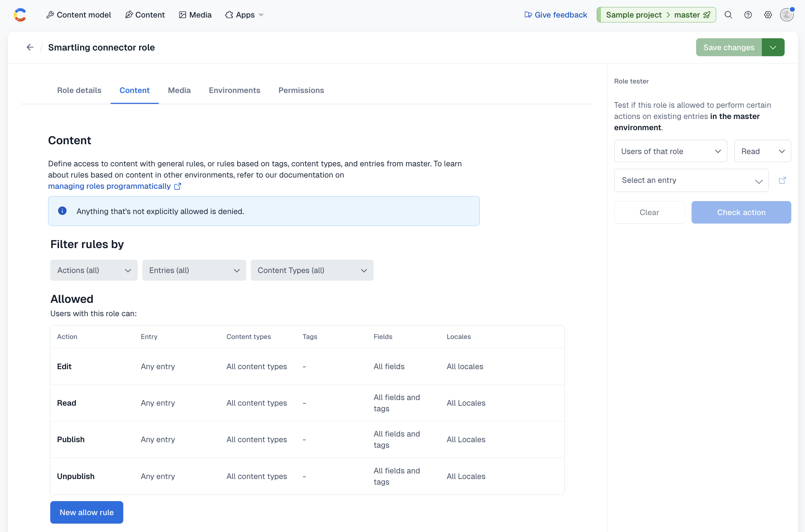Click Action column header
Image resolution: width=805 pixels, height=532 pixels.
67,337
